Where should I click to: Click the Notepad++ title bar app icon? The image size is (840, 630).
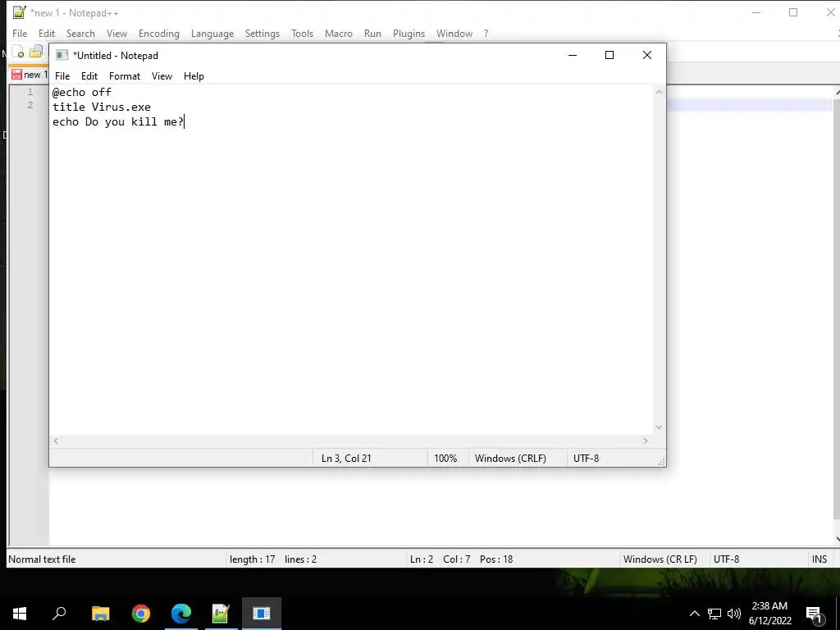[x=20, y=11]
